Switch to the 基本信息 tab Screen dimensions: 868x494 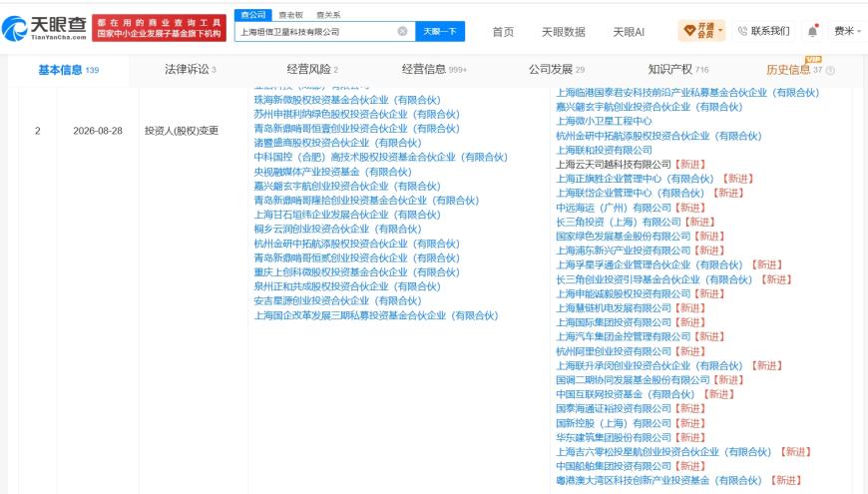point(68,70)
